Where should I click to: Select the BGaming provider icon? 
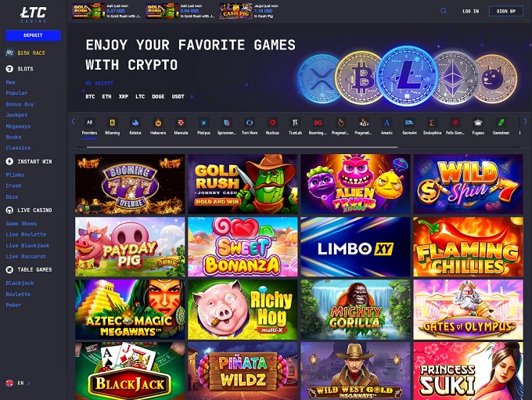click(113, 123)
